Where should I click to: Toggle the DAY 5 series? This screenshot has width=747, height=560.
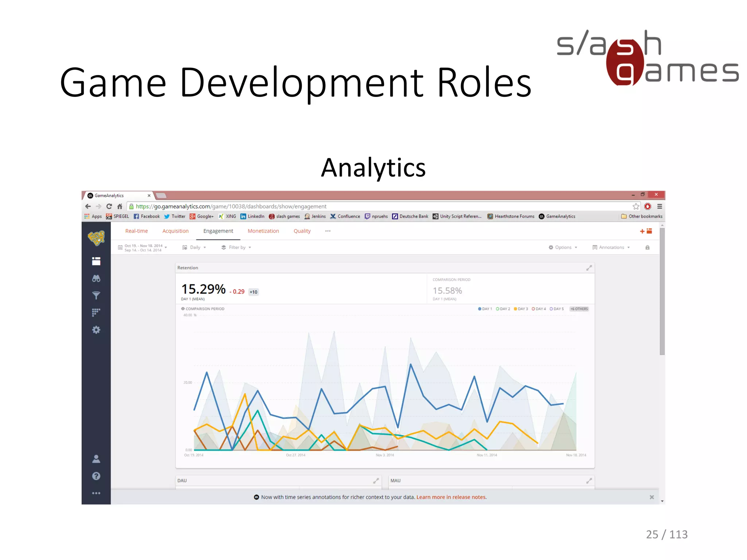(x=557, y=309)
